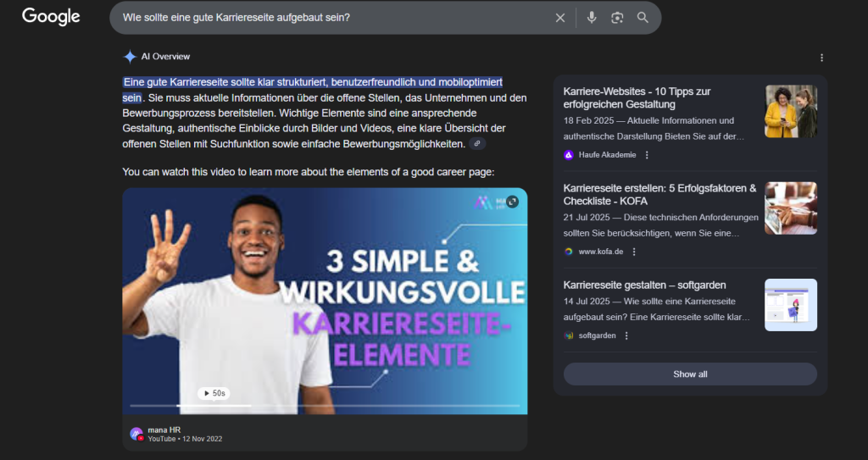Viewport: 868px width, 460px height.
Task: Open the Karriereseite-Elemente video thumbnail
Action: point(325,301)
